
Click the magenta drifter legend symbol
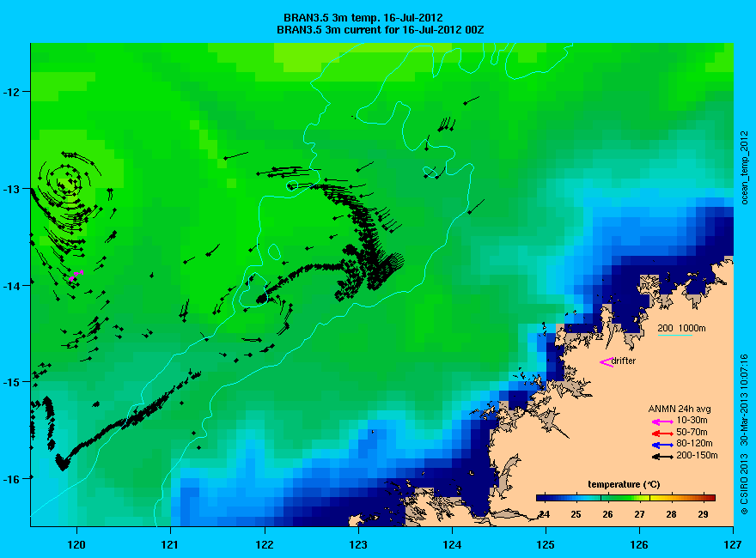point(606,362)
